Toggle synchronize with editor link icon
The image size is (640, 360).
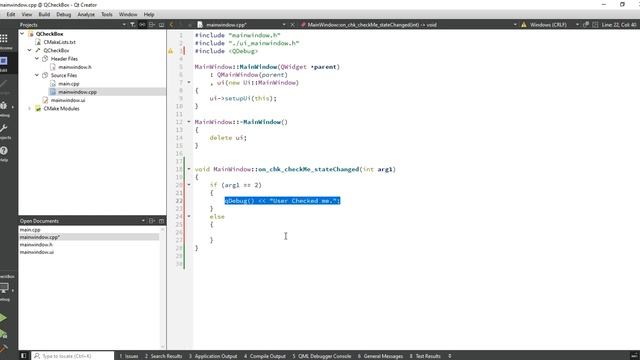pos(142,25)
